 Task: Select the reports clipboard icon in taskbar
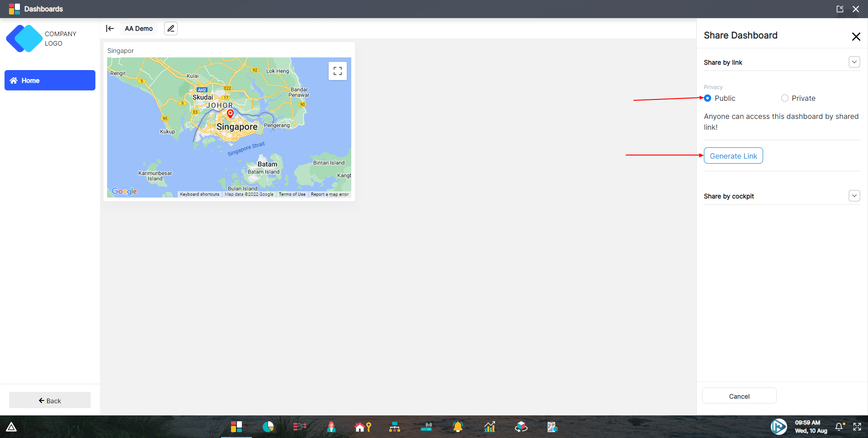tap(552, 427)
